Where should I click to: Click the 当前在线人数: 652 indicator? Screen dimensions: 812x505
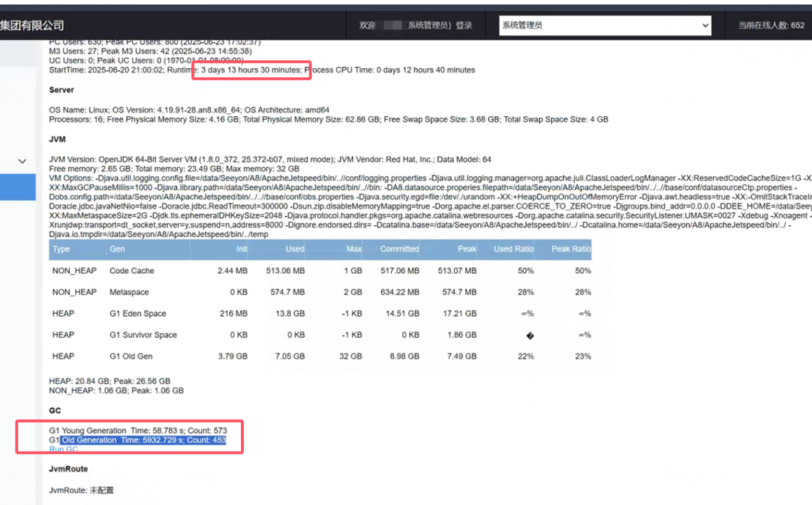[x=771, y=26]
